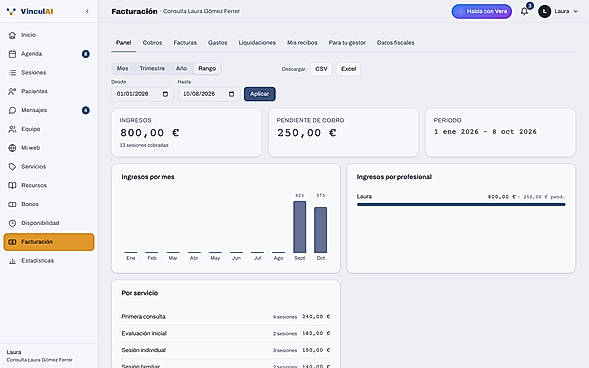The image size is (589, 368).
Task: Open calendar picker in Desde field
Action: click(165, 94)
